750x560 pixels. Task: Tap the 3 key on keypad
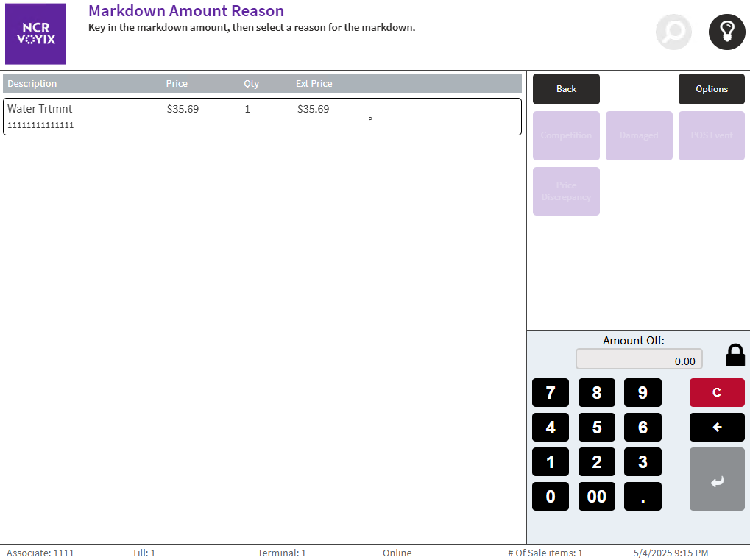(642, 462)
